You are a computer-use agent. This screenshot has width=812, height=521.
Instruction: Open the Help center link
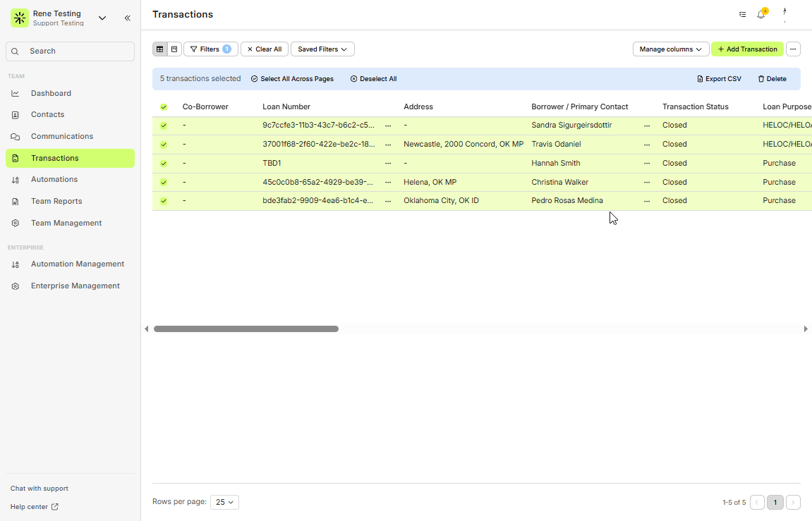click(x=34, y=506)
